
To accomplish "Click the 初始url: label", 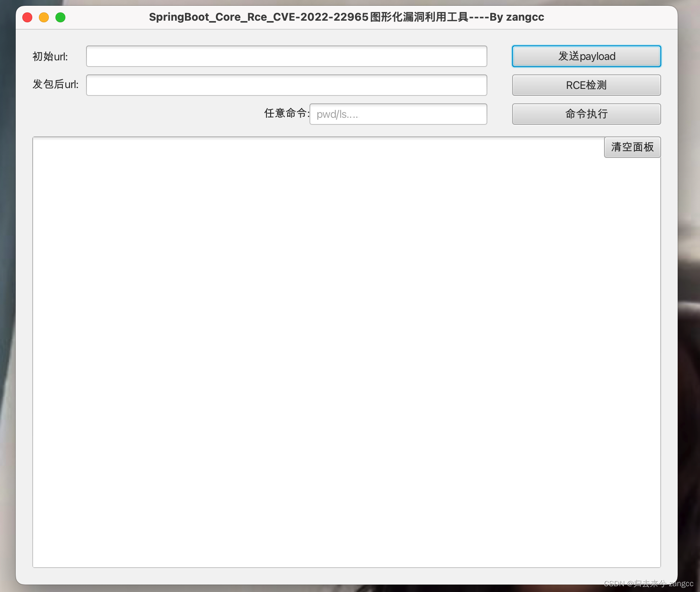I will (50, 57).
